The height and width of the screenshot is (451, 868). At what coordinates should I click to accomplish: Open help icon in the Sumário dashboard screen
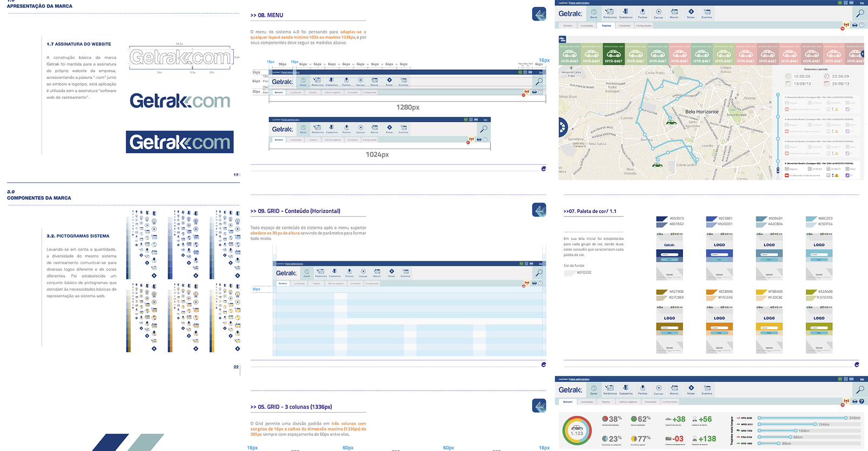(862, 401)
